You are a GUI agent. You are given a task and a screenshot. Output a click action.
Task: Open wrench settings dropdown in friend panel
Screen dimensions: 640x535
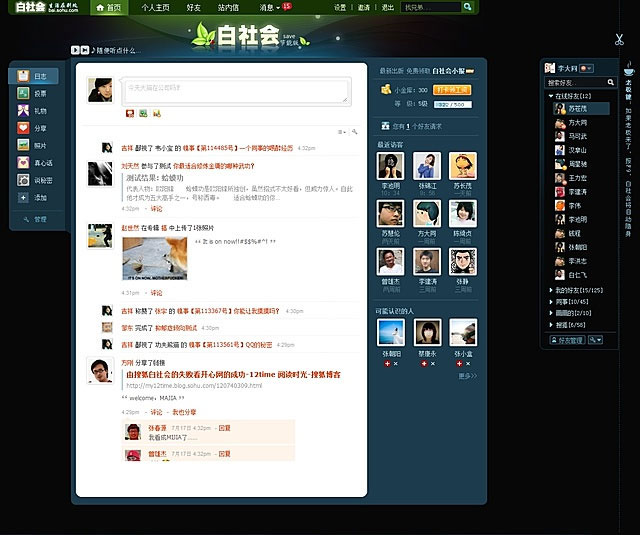pyautogui.click(x=595, y=340)
